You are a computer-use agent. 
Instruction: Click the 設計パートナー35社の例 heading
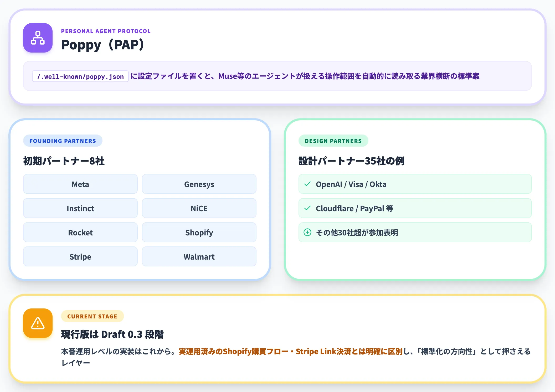tap(352, 161)
